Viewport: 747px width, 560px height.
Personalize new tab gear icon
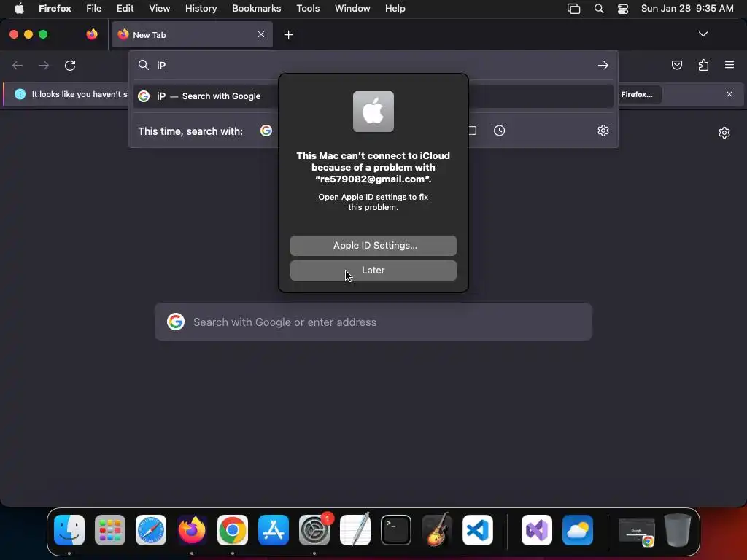pos(724,133)
